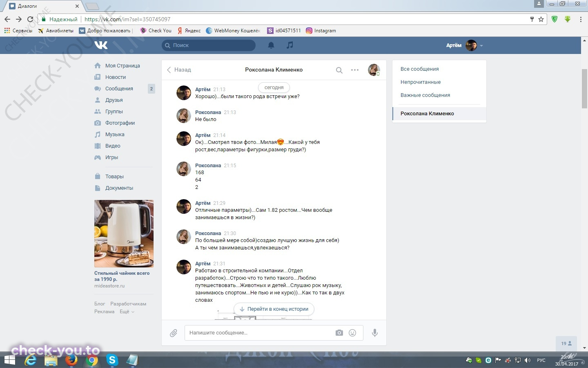Switch the РУС keyboard language indicator
Image resolution: width=588 pixels, height=368 pixels.
click(541, 360)
